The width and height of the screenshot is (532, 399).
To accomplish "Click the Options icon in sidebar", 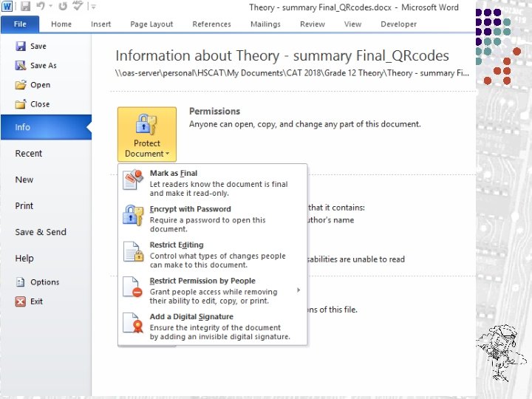I will pos(21,282).
